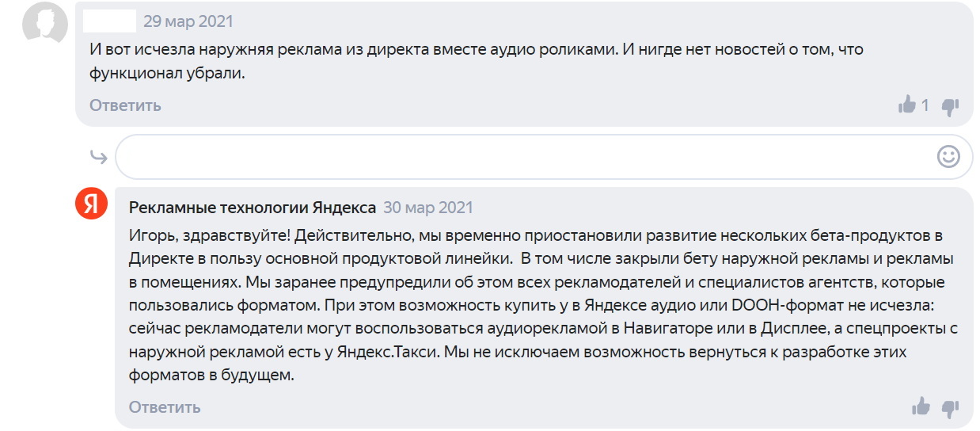
Task: Open the red Yandex Я avatar
Action: 91,204
